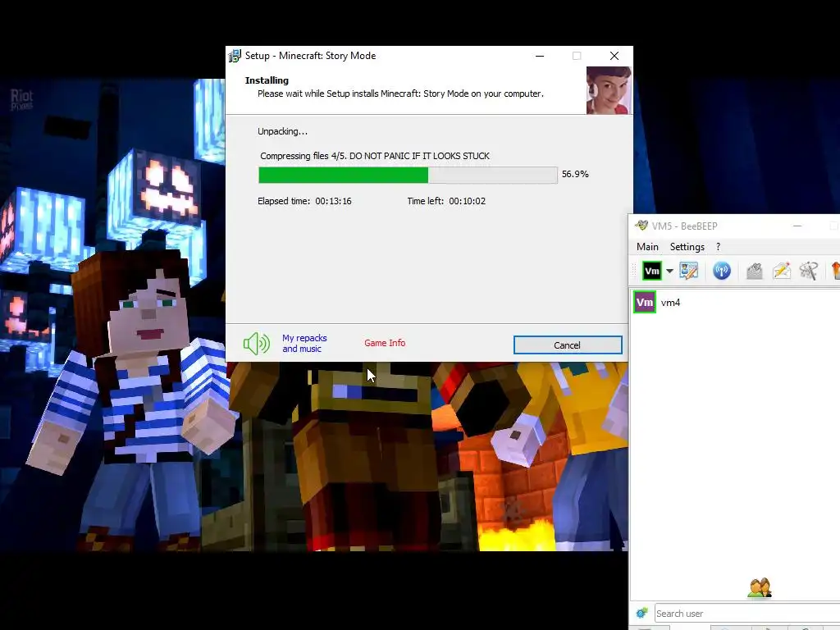Expand the Vm status dropdown arrow
The image size is (840, 630).
coord(669,271)
